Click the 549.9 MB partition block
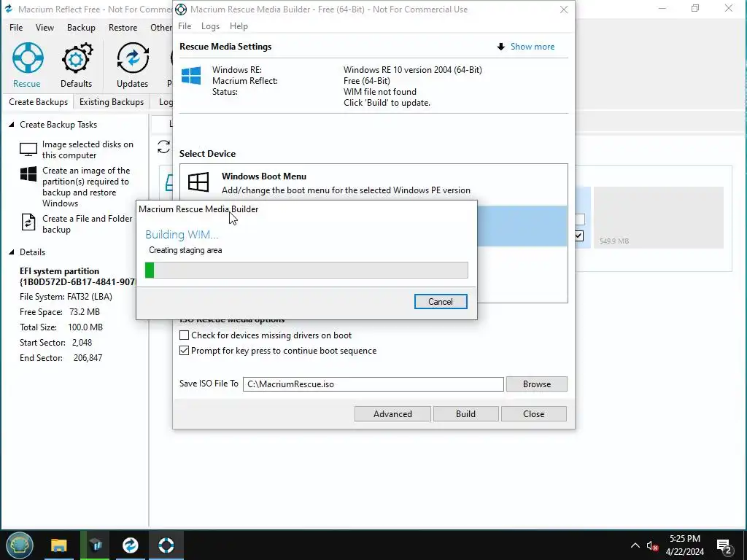The width and height of the screenshot is (747, 560). [659, 217]
